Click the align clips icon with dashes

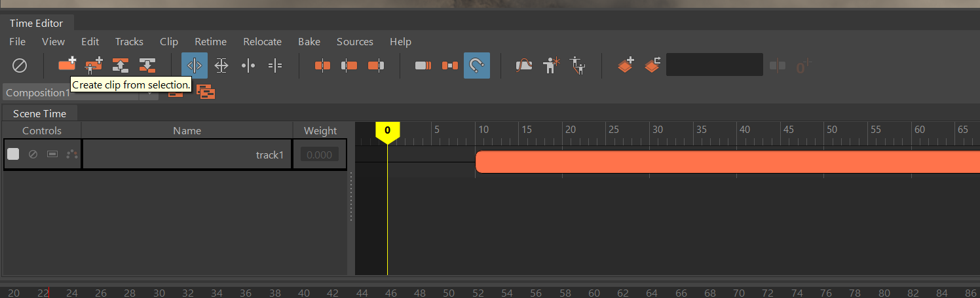(275, 65)
